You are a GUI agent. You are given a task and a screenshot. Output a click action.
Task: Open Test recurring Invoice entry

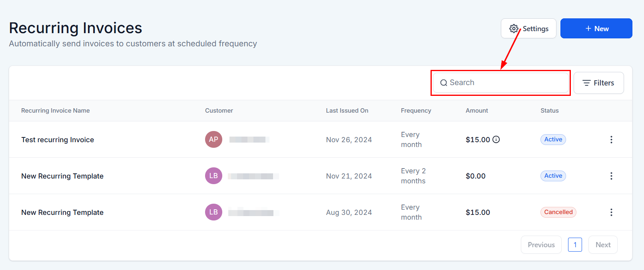tap(58, 140)
